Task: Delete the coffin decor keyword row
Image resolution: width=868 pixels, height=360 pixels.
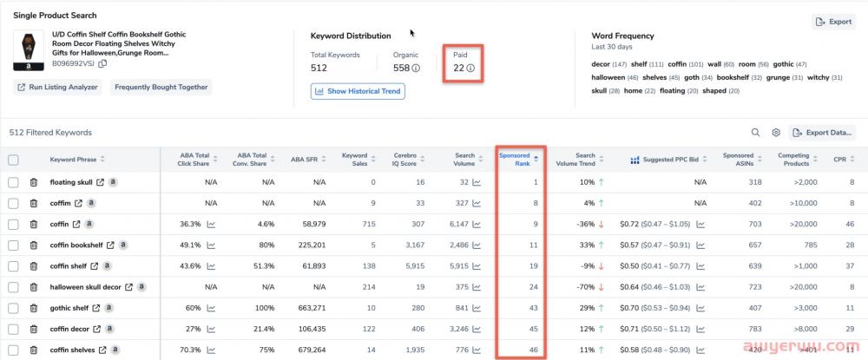Action: [x=34, y=329]
